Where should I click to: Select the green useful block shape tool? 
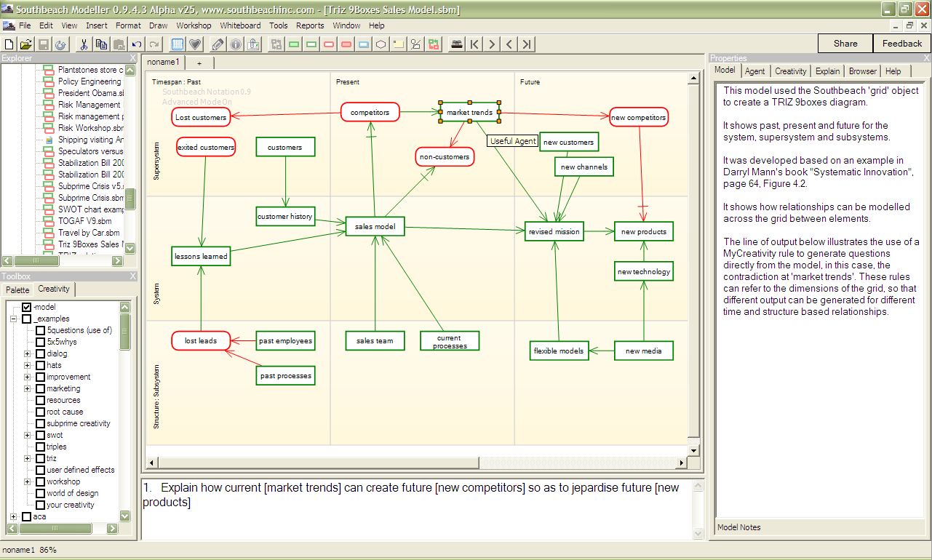[x=293, y=44]
